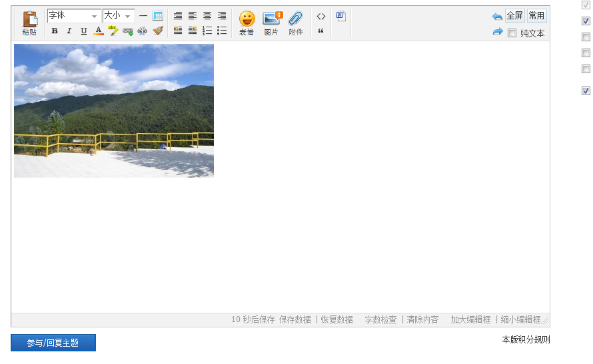This screenshot has width=593, height=364.
Task: Insert a horizontal rule line
Action: pos(143,16)
